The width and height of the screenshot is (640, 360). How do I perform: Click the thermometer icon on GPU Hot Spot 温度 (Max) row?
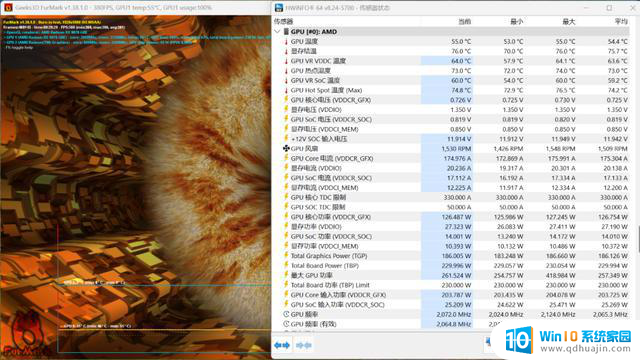(x=286, y=90)
